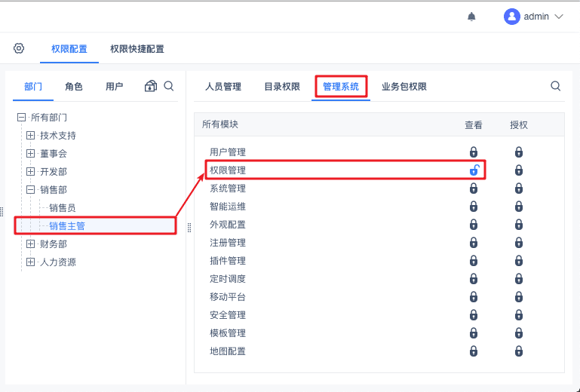
Task: Click the 查看 lock icon for 用户管理
Action: click(x=474, y=152)
